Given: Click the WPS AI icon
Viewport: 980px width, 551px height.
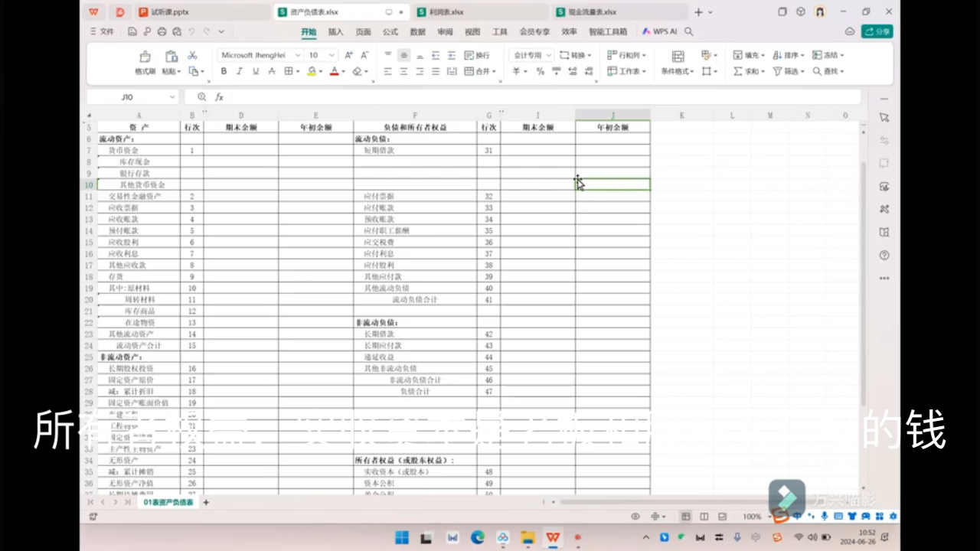Looking at the screenshot, I should 659,32.
